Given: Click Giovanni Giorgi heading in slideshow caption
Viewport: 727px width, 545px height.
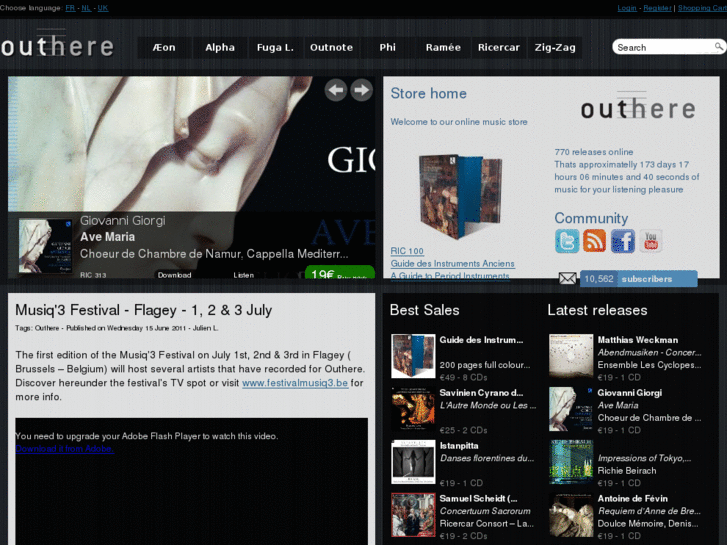Looking at the screenshot, I should click(x=122, y=221).
